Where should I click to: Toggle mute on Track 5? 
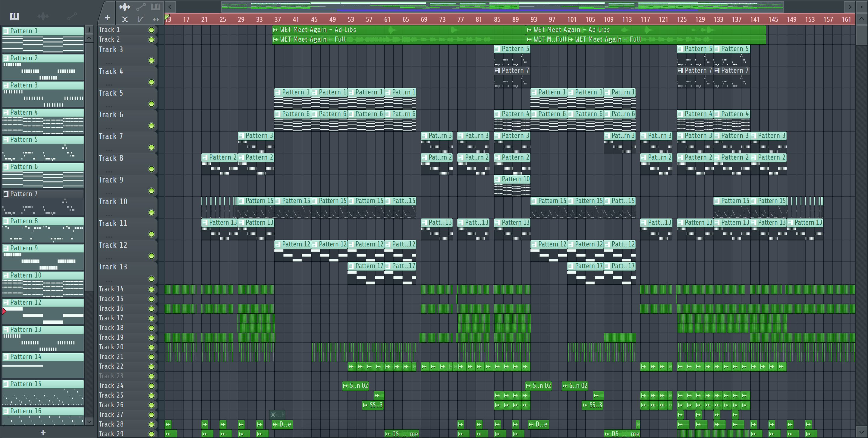pos(152,104)
